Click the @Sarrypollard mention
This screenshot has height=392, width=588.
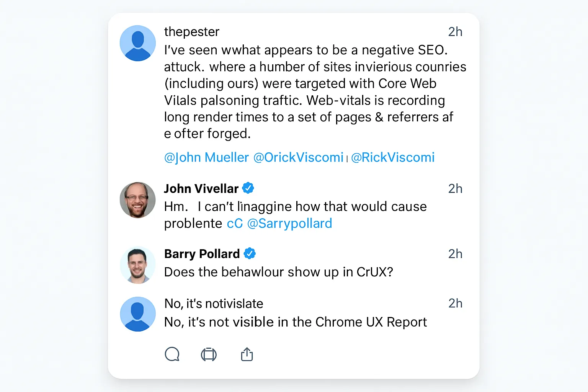[x=290, y=223]
